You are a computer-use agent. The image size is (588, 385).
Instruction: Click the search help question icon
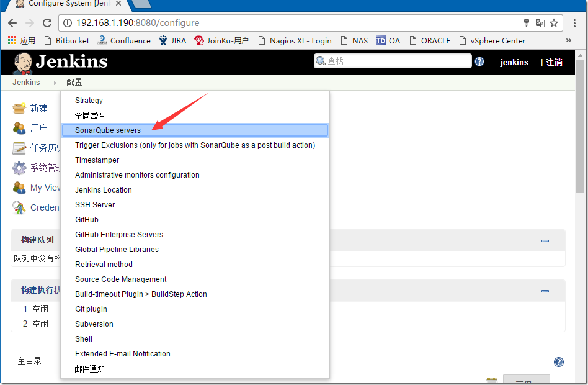[479, 61]
